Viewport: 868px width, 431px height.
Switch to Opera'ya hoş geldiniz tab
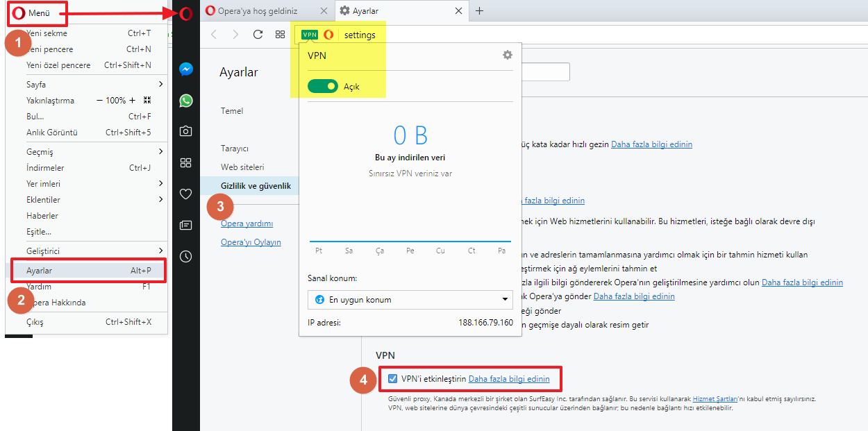pyautogui.click(x=267, y=11)
